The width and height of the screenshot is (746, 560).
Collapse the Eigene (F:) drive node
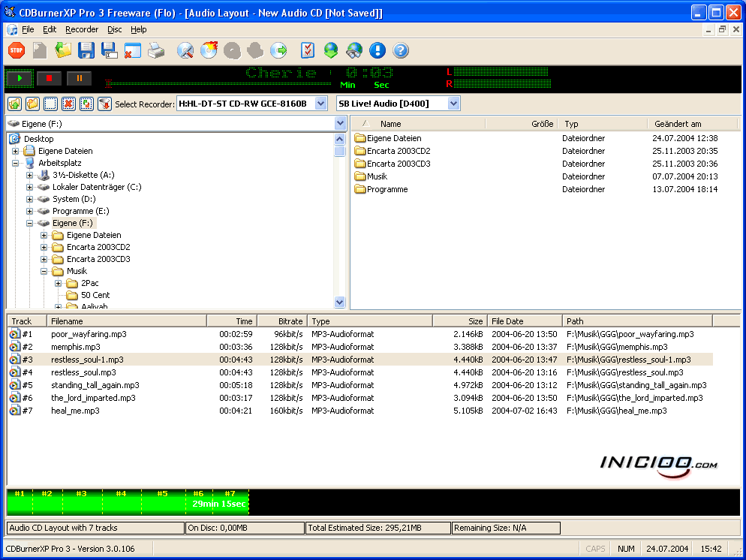pyautogui.click(x=29, y=223)
